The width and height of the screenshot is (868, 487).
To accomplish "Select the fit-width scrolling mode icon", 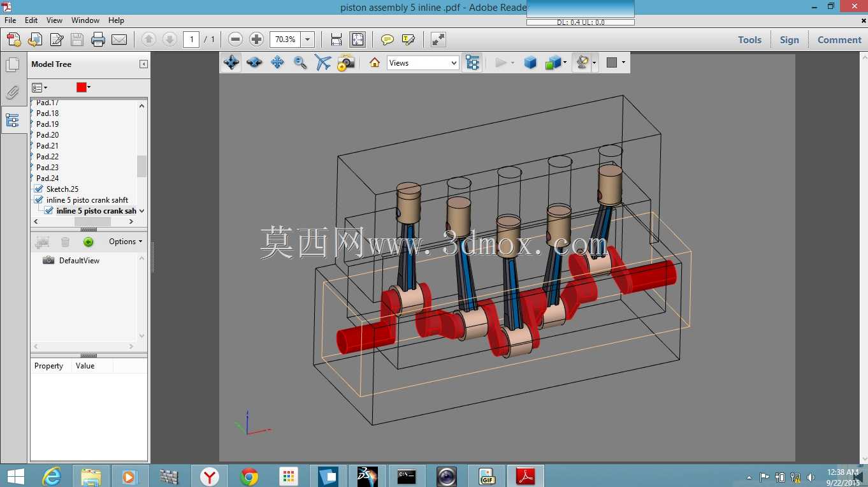I will pyautogui.click(x=336, y=40).
